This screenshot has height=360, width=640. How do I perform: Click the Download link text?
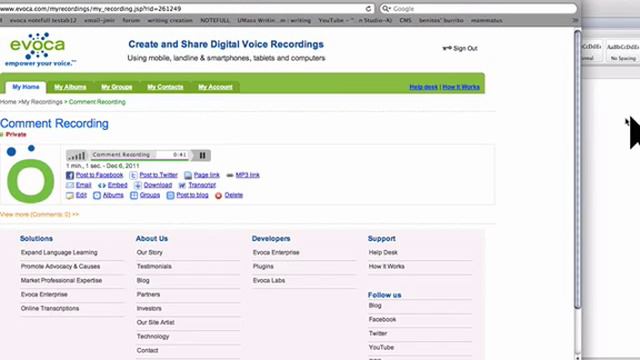[x=158, y=185]
